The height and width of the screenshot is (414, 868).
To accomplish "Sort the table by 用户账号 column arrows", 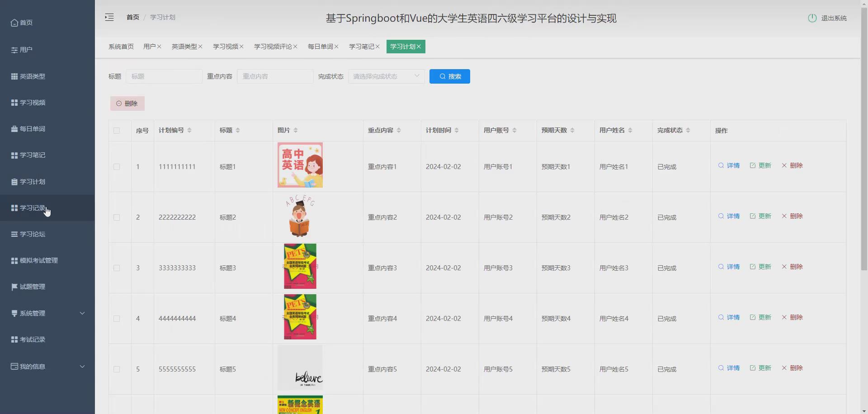I will pos(514,130).
